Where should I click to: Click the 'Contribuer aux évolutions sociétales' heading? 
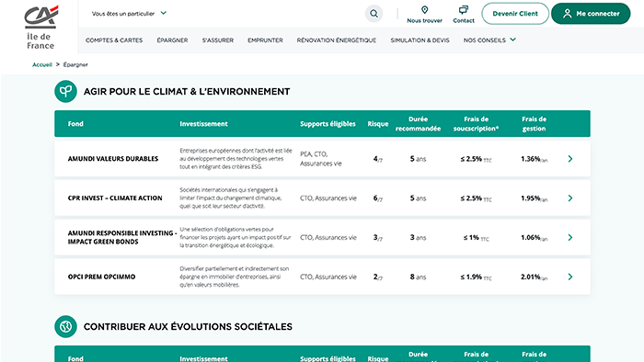click(188, 327)
